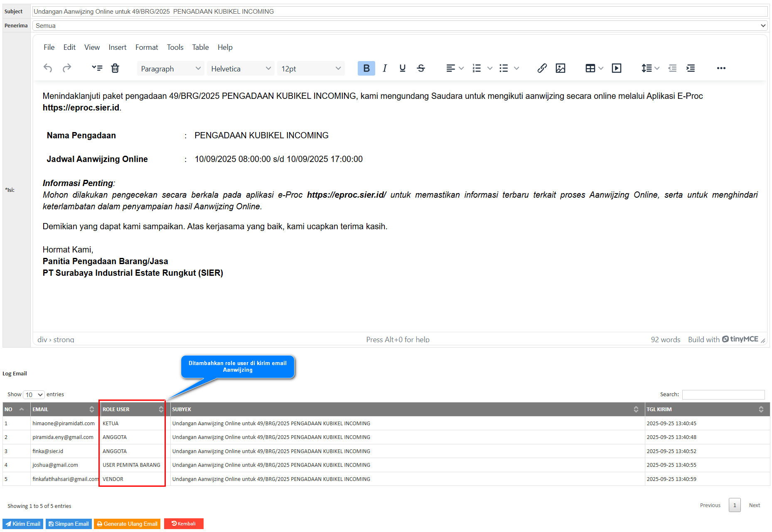Screen dimensions: 772x532
Task: Open the Insert menu
Action: pyautogui.click(x=117, y=47)
